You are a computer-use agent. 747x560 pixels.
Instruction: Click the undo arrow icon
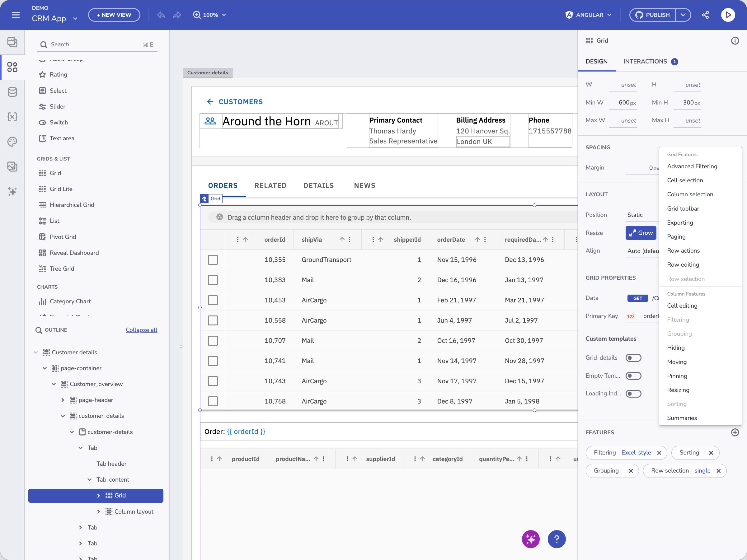161,15
